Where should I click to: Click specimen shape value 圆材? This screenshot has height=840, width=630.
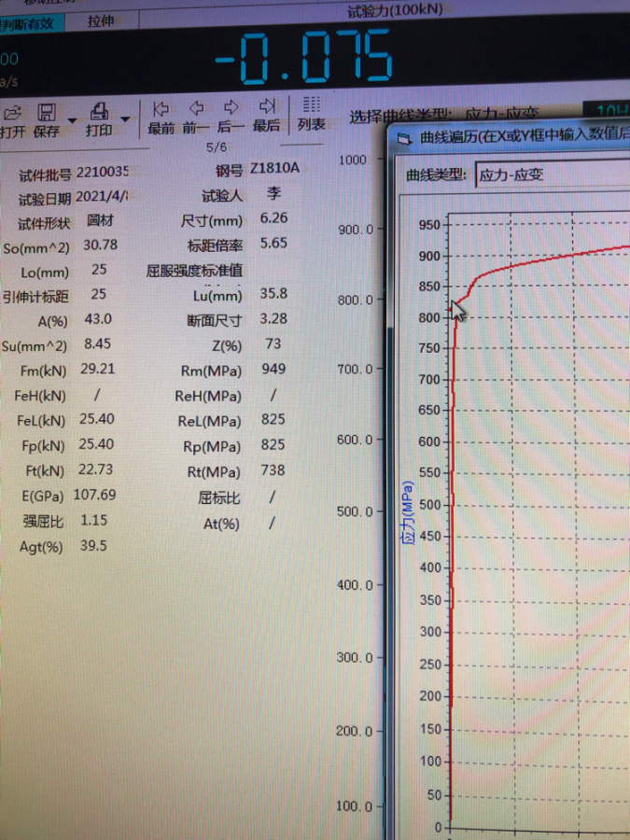100,220
